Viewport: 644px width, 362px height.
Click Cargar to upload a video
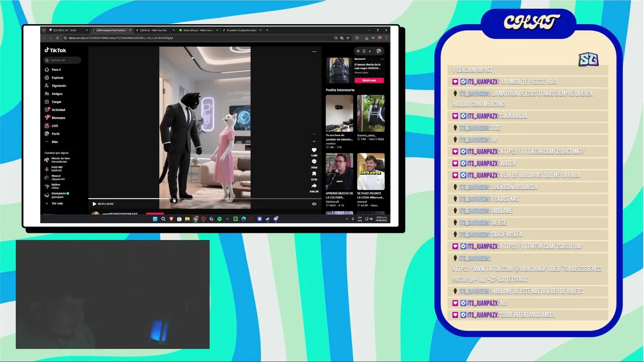[53, 102]
